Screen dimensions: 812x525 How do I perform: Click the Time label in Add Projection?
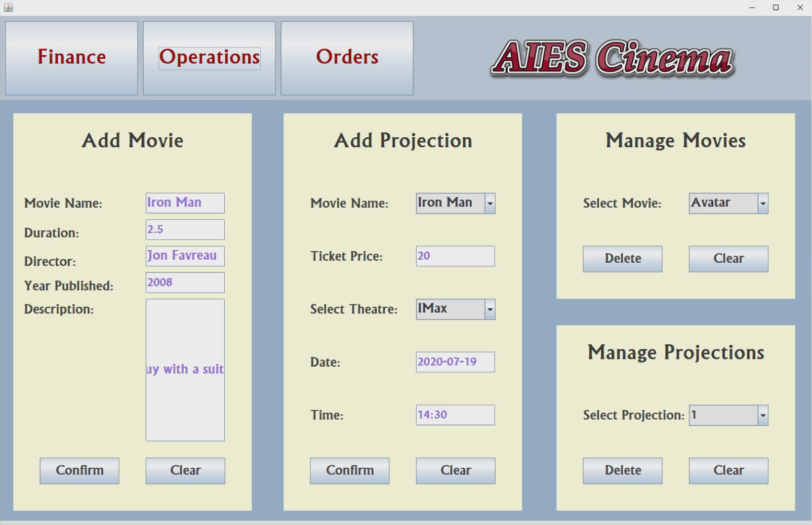327,416
